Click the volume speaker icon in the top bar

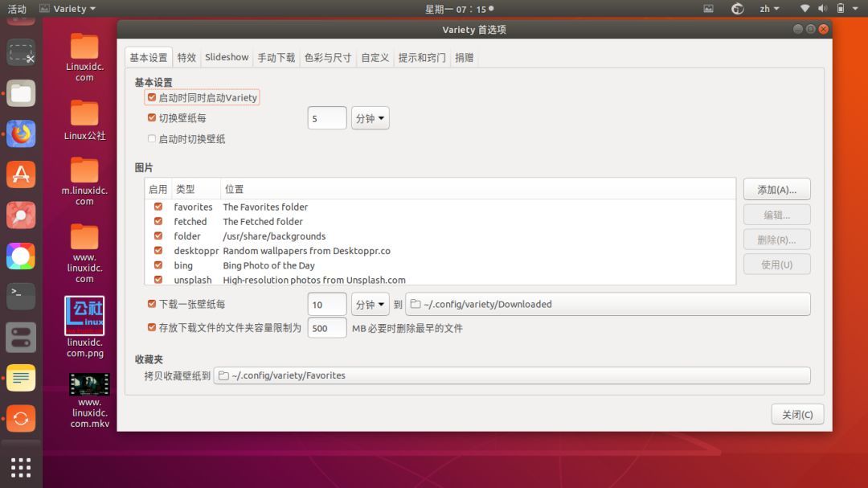[x=823, y=8]
